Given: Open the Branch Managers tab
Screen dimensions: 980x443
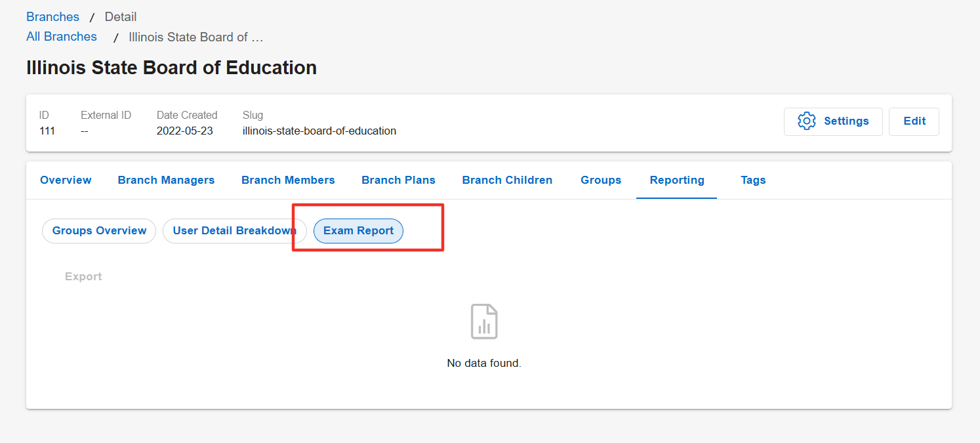Looking at the screenshot, I should click(x=166, y=180).
